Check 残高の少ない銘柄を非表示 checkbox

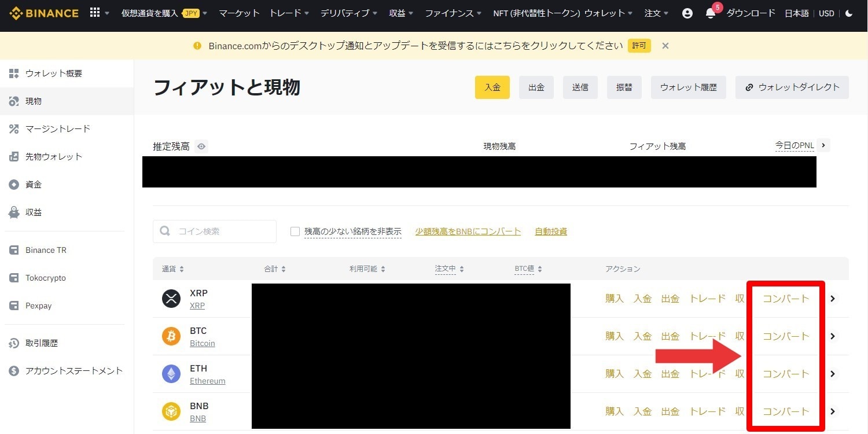295,231
